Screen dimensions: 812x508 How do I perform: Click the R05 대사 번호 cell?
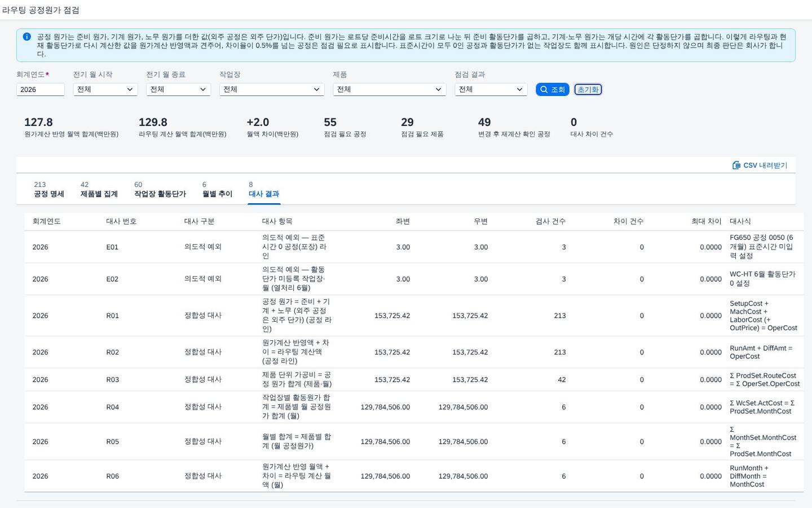click(112, 441)
